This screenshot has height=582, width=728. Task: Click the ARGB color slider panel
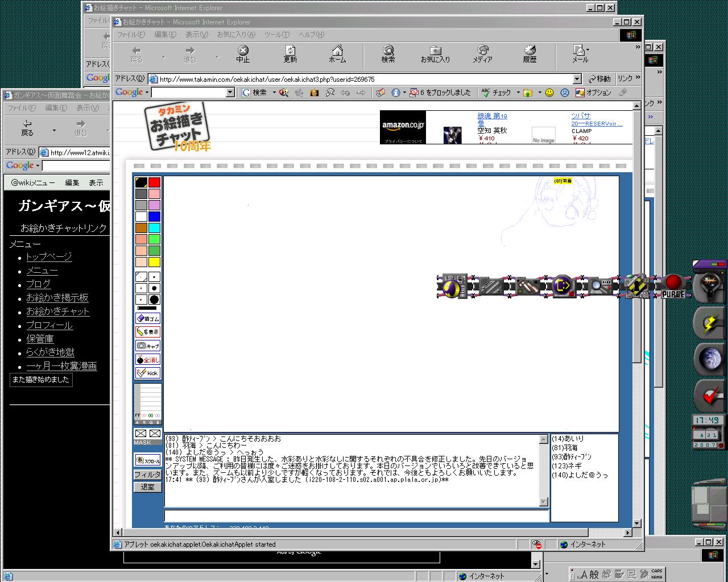pyautogui.click(x=148, y=404)
